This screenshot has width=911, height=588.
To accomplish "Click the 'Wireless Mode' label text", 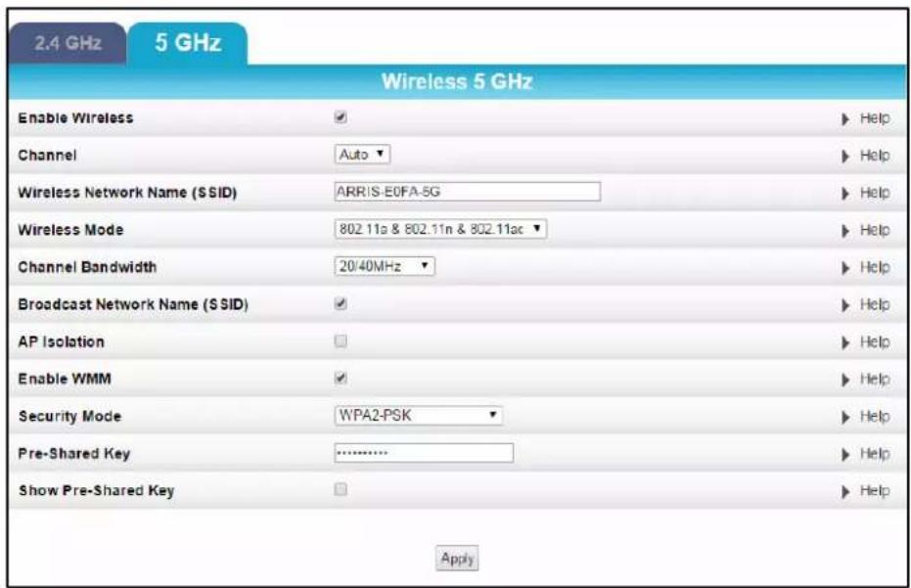I will coord(70,230).
